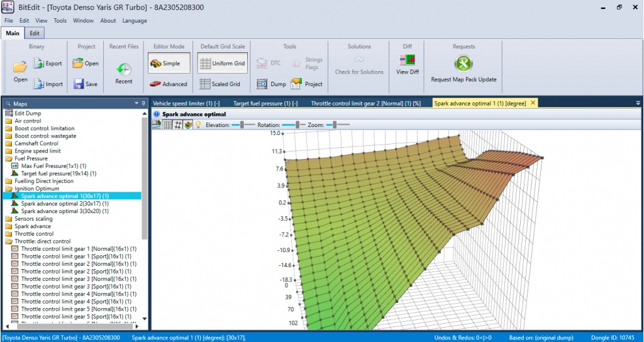
Task: Adjust the Rotation slider
Action: click(x=294, y=124)
